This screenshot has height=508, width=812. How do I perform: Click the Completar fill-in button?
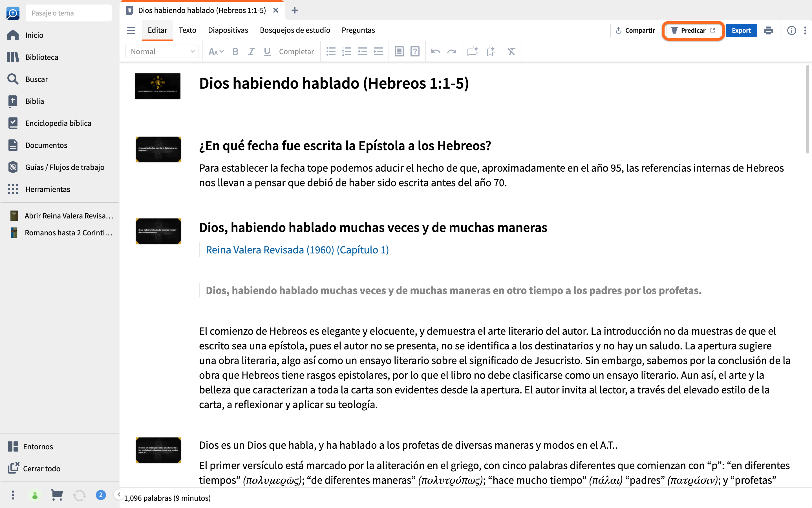(296, 51)
